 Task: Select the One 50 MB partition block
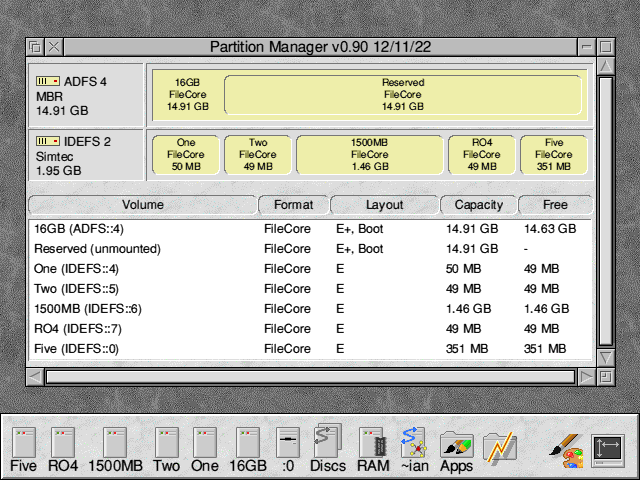point(186,155)
